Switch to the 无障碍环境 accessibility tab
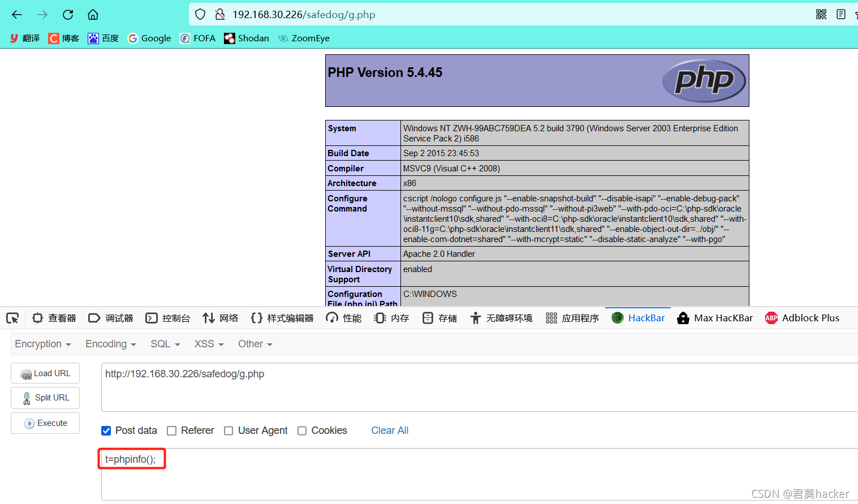Viewport: 858px width, 504px height. pyautogui.click(x=501, y=318)
